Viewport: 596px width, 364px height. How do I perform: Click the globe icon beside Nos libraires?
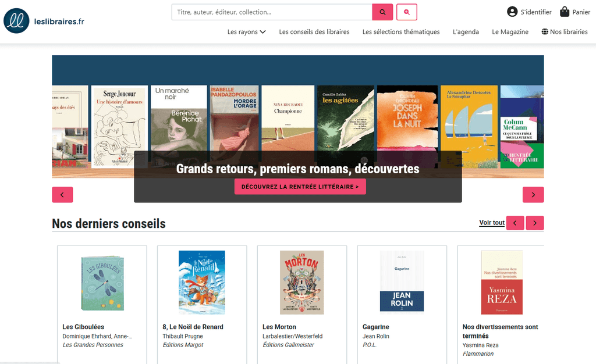point(545,31)
